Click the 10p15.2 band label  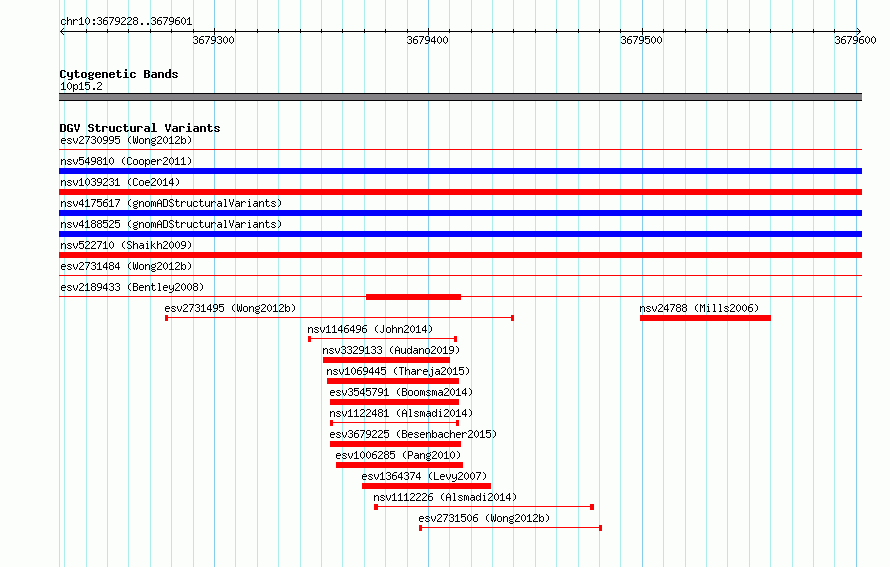pos(81,86)
